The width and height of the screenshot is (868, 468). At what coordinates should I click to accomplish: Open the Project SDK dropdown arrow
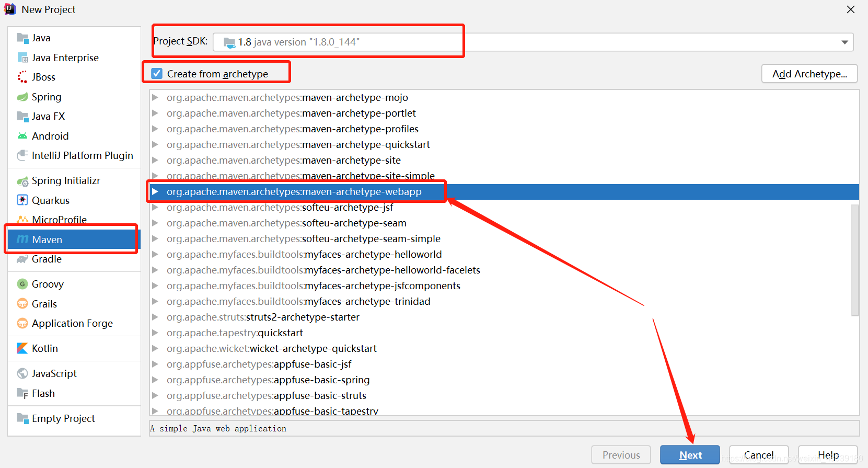[x=844, y=42]
